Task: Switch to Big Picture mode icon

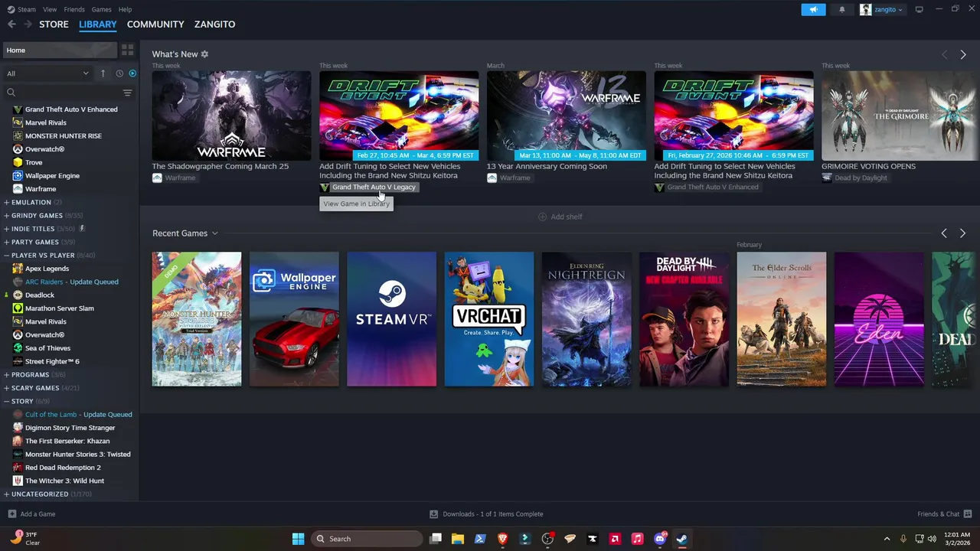Action: pos(919,9)
